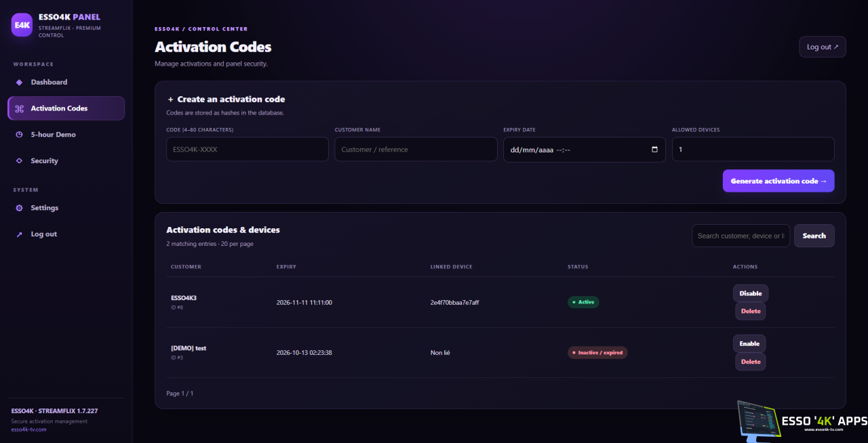Click the Inactive / expired status badge
Screen dimensions: 868x443
(597, 352)
